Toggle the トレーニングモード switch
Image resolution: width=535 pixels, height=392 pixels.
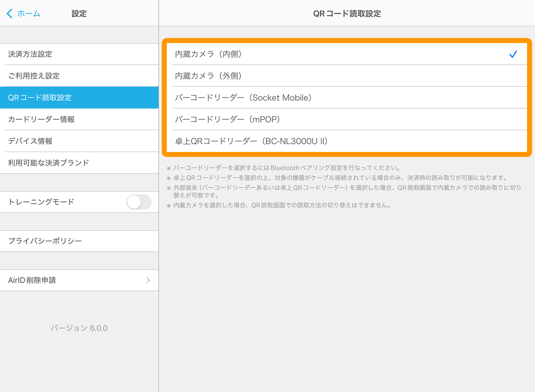[139, 202]
